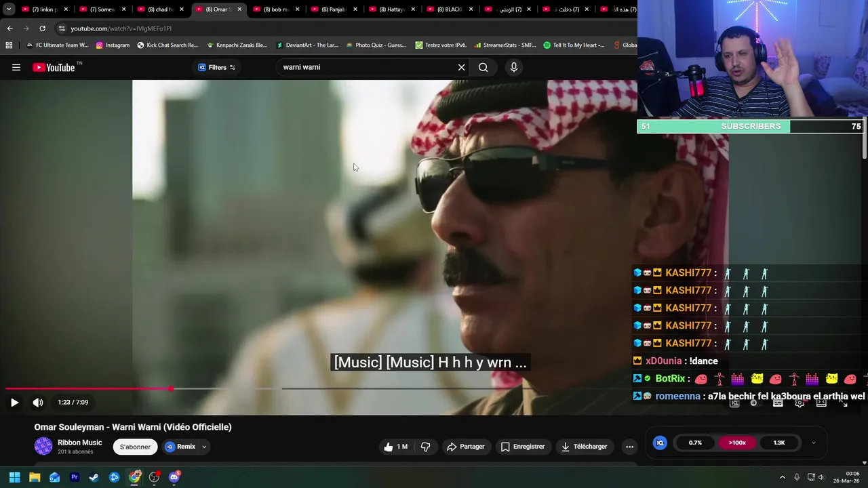Open Ribbon Music channel name link

(x=79, y=443)
